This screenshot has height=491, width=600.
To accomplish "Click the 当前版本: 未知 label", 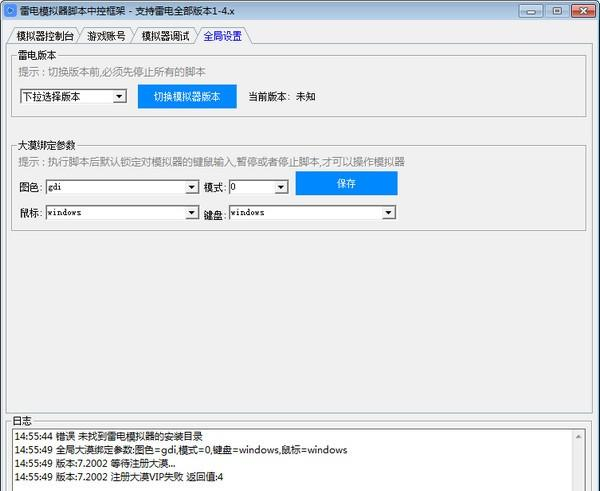I will coord(282,96).
